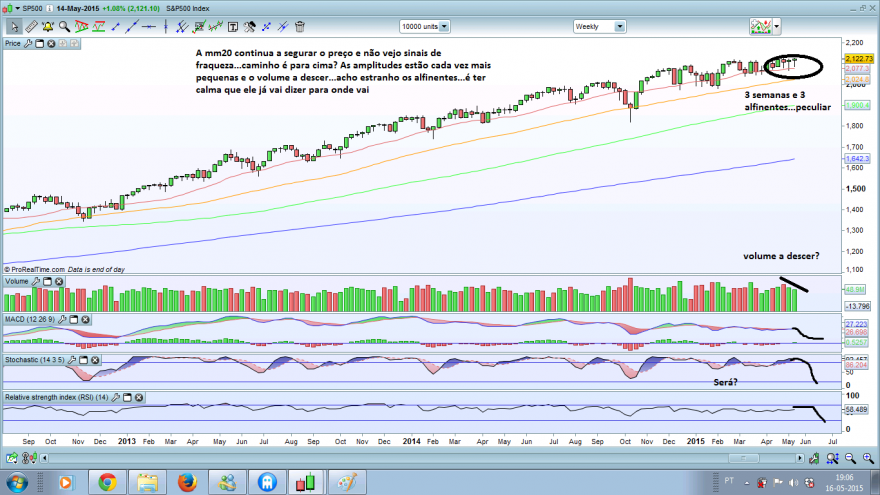Click the Relative strength index (RSI) label
880x495 pixels.
[x=57, y=397]
